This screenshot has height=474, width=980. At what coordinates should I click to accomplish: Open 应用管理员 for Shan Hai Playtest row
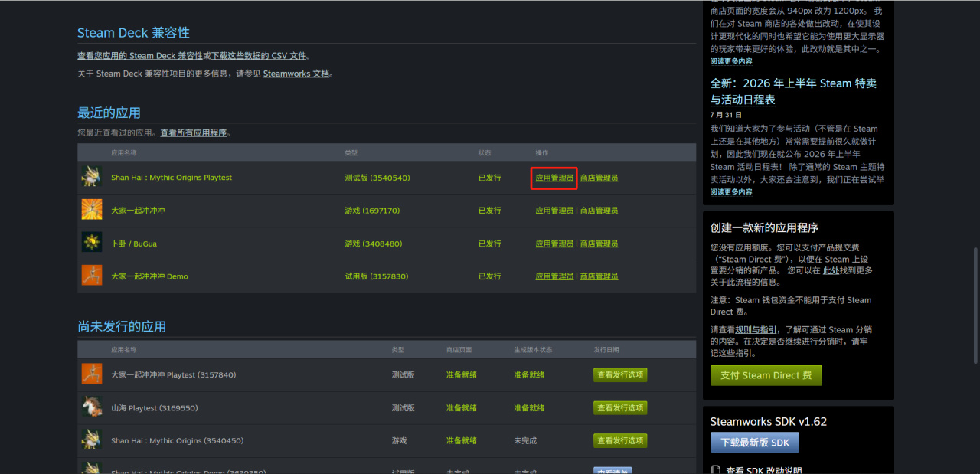(x=554, y=178)
